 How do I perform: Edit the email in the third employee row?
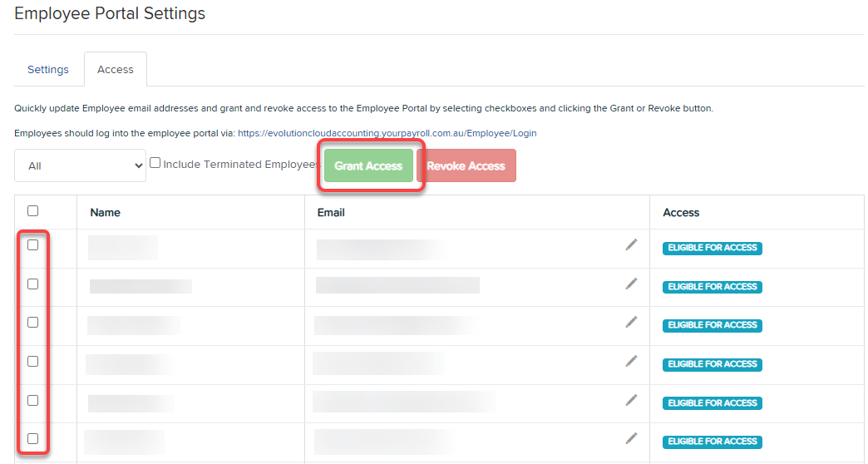[631, 322]
